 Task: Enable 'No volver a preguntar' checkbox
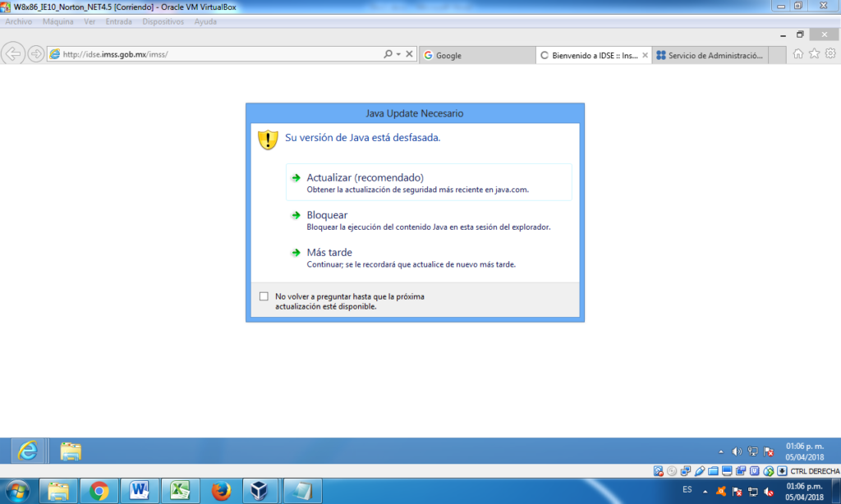coord(264,296)
